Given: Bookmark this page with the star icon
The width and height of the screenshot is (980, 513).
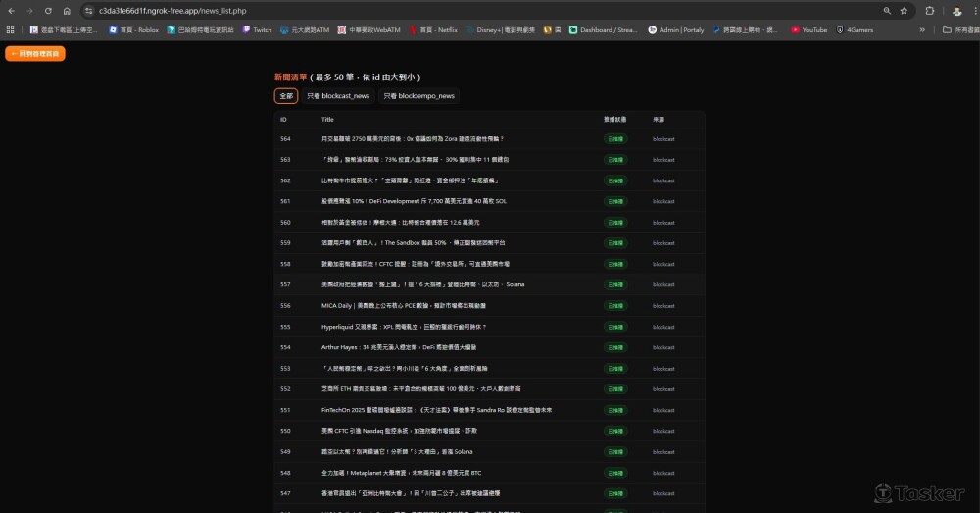Looking at the screenshot, I should click(x=903, y=10).
